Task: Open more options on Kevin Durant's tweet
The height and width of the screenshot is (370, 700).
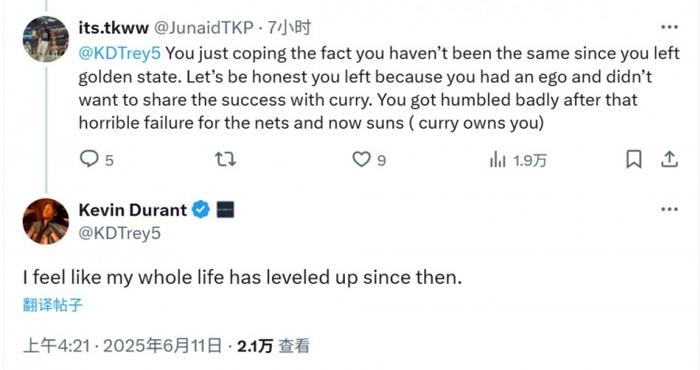Action: tap(669, 209)
